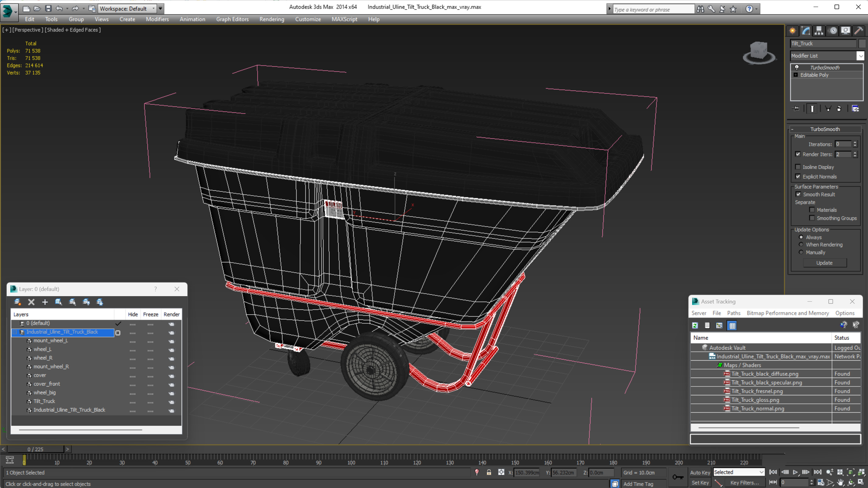This screenshot has height=488, width=868.
Task: Uncheck Explicit Normals option
Action: coord(798,176)
